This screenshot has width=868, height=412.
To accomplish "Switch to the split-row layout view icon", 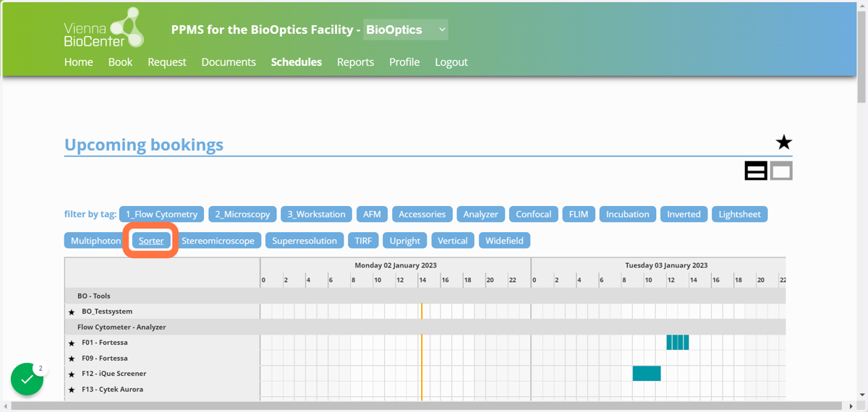I will (x=756, y=171).
